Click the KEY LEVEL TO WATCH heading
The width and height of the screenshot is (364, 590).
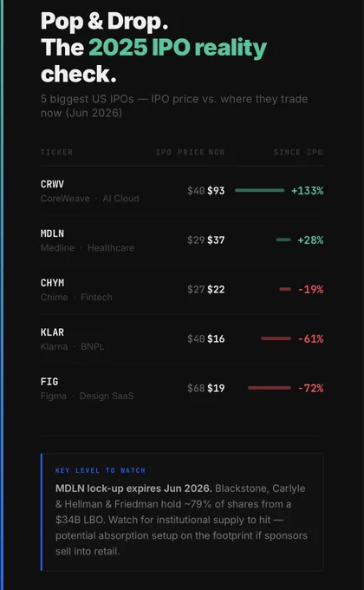click(100, 470)
